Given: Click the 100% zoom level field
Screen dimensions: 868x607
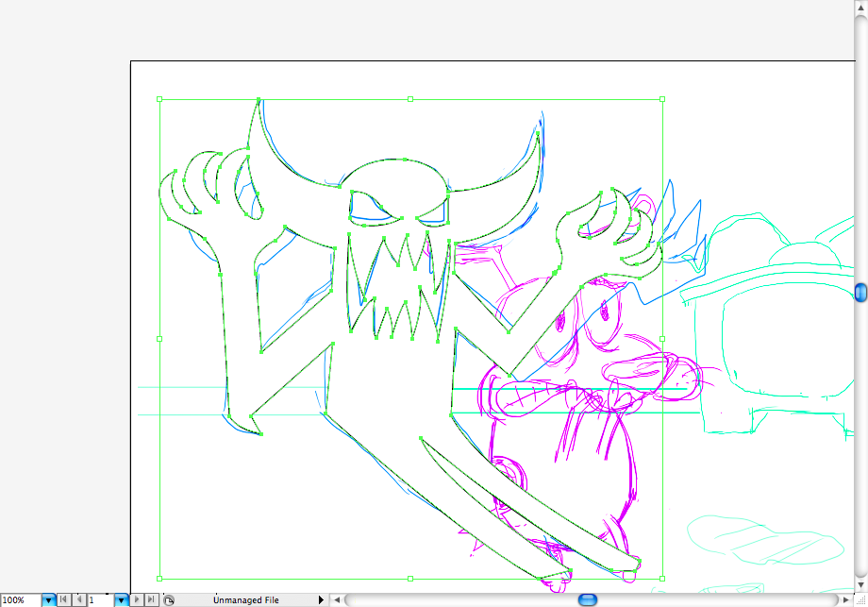Looking at the screenshot, I should pos(21,599).
